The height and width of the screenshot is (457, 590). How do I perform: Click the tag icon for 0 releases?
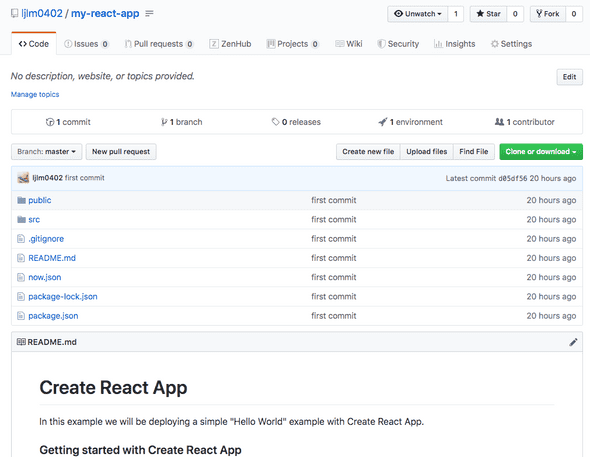coord(275,122)
